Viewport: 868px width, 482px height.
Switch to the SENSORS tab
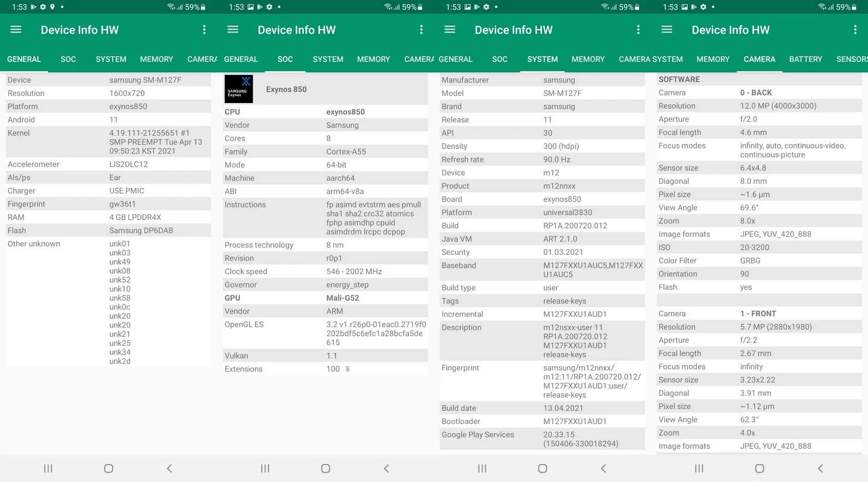(x=852, y=59)
